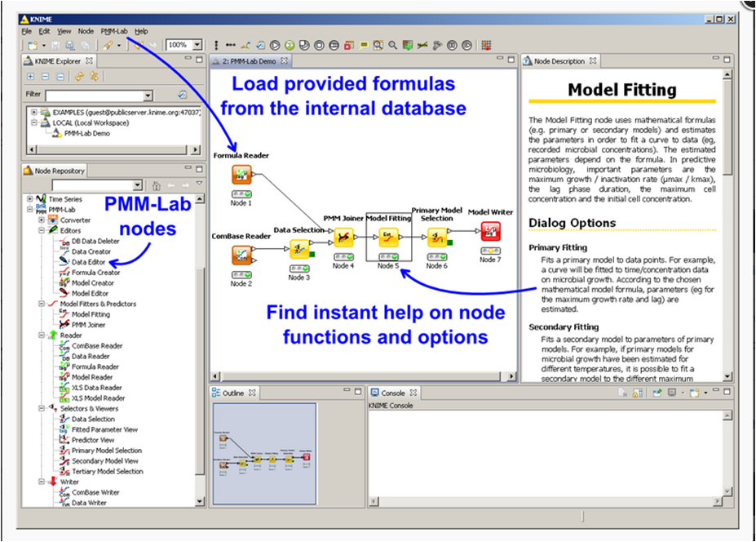
Task: Select the Formula Reader node on canvas
Action: [x=241, y=174]
